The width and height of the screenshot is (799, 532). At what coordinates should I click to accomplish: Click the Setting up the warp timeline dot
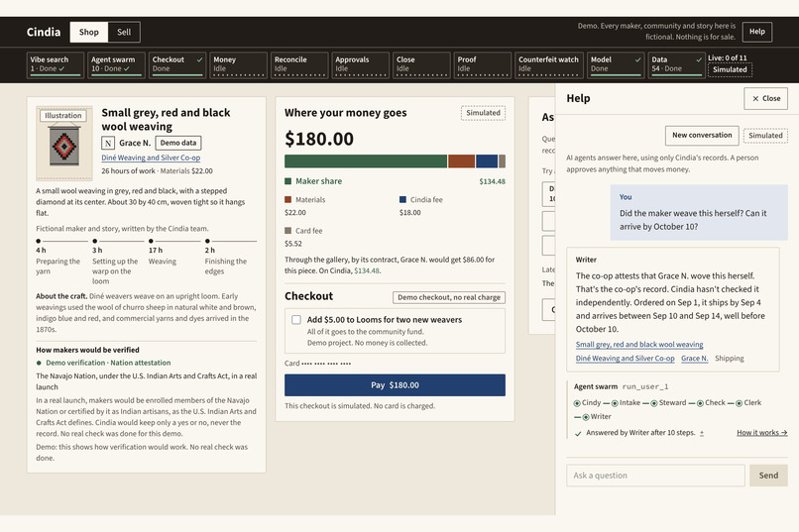click(95, 241)
